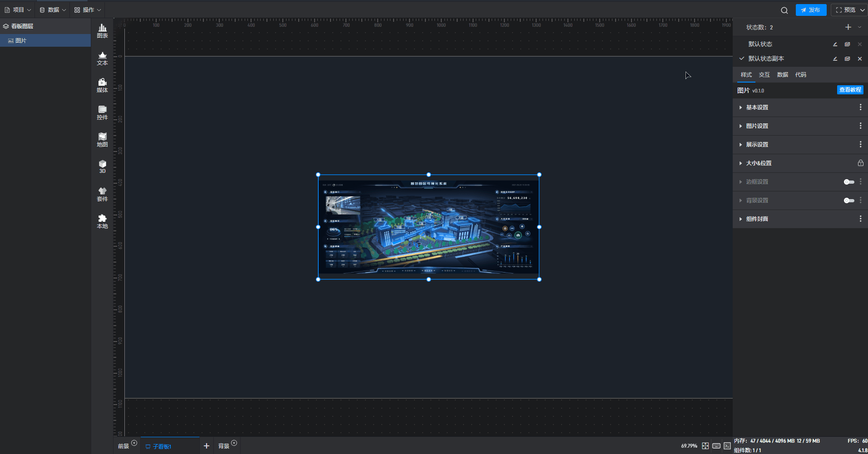Open the 3D components category
The width and height of the screenshot is (868, 454).
coord(102,166)
